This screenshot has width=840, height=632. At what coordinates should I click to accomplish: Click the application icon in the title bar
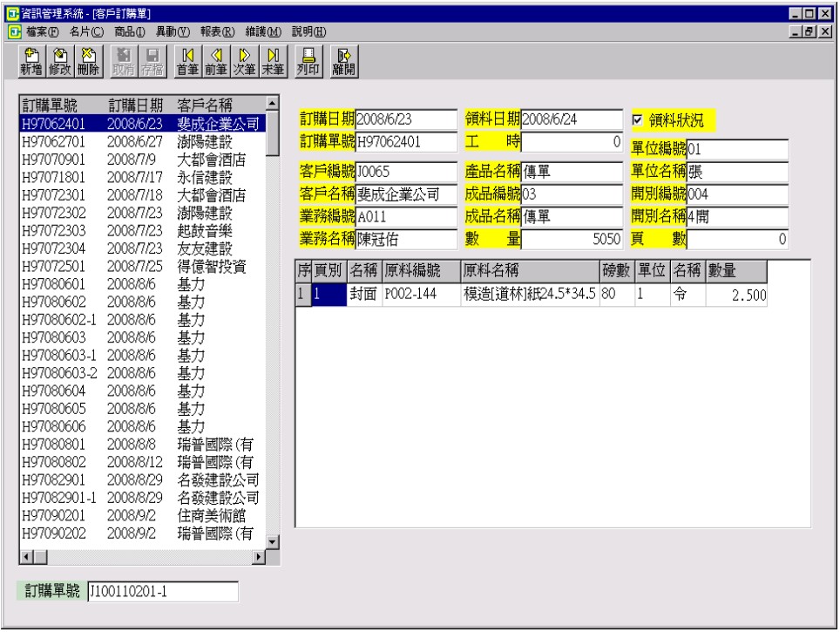coord(12,13)
